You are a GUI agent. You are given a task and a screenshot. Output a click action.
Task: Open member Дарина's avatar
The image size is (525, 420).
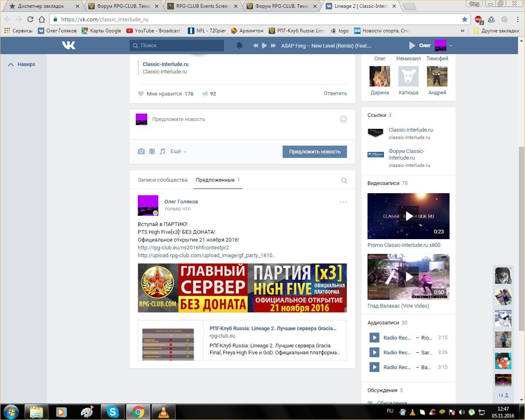pyautogui.click(x=380, y=76)
